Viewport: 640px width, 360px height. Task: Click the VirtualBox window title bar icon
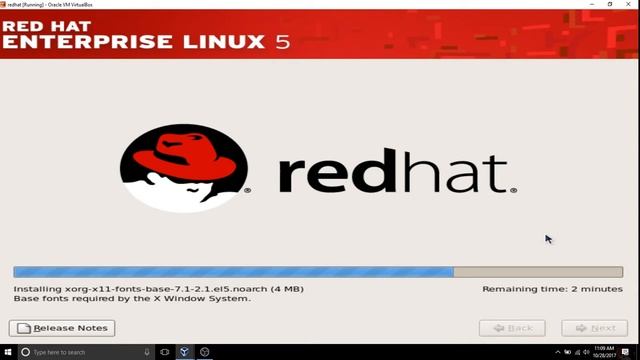(x=3, y=4)
